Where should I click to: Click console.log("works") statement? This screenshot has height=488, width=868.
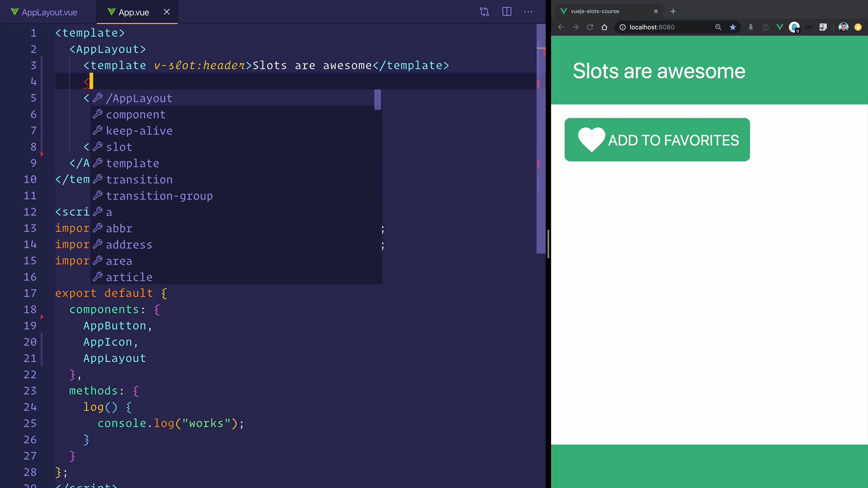tap(171, 423)
